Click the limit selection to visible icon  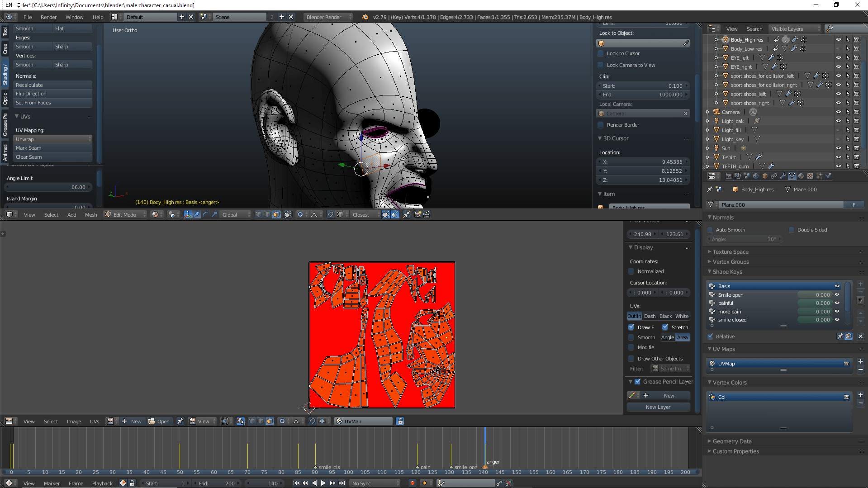(x=288, y=215)
